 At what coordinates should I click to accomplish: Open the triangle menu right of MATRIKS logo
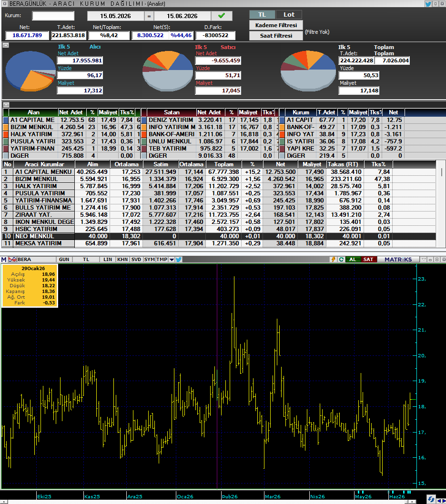(x=424, y=260)
